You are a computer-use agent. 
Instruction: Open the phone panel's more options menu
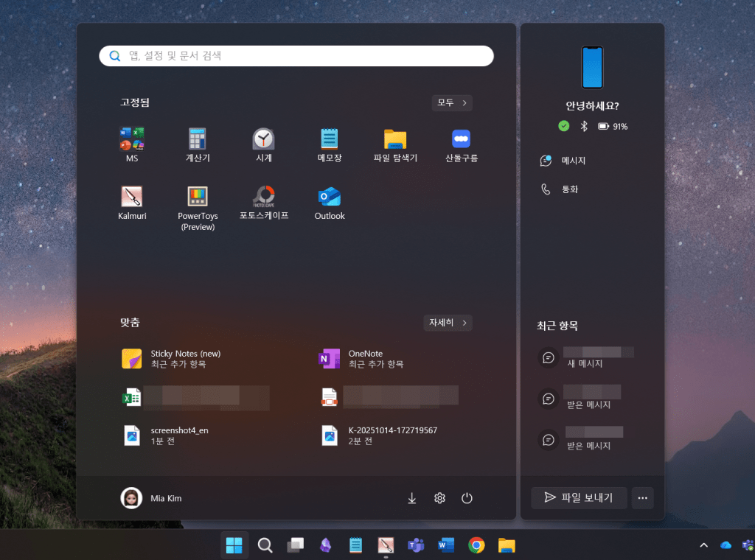(642, 498)
